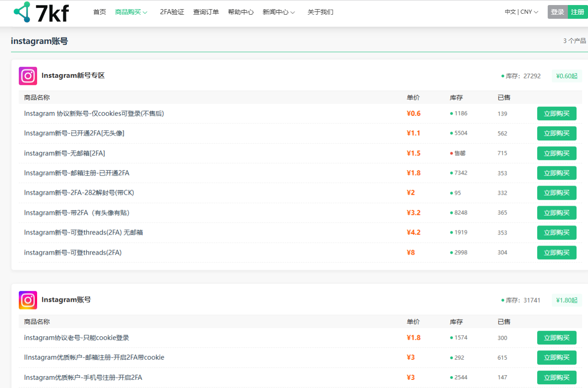
Task: Buy Instagram新号-邮箱注册-已开通2FA
Action: [556, 173]
